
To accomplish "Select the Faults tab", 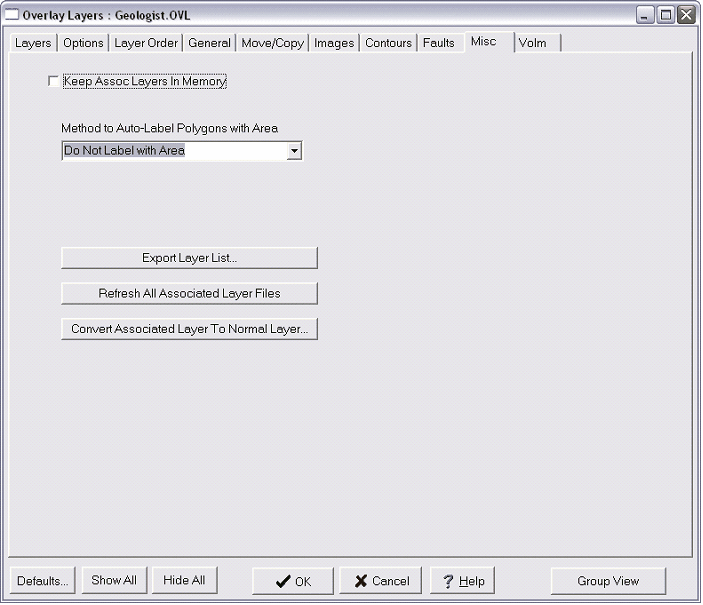I will click(438, 43).
